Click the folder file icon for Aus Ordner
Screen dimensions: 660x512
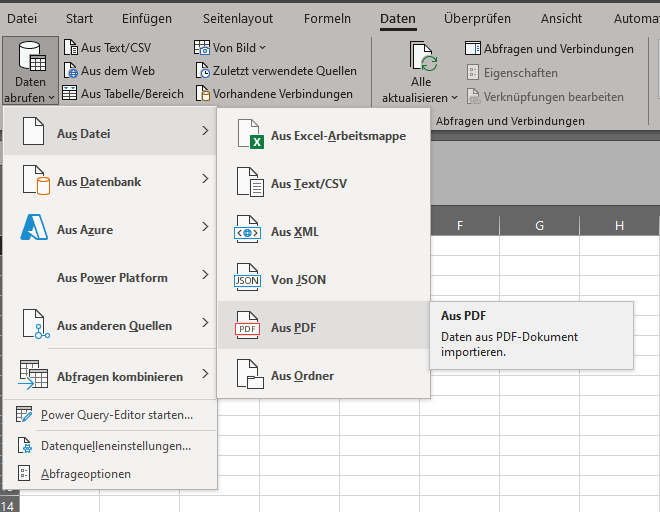point(250,374)
